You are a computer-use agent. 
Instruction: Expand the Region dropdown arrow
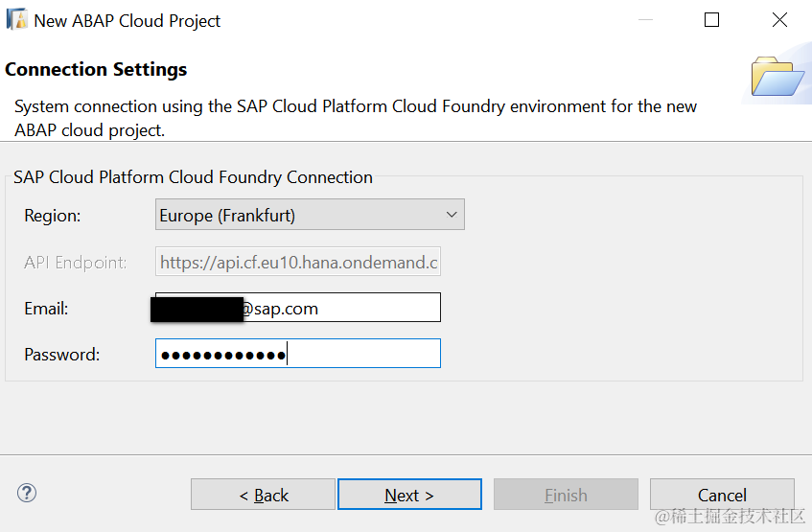click(452, 215)
